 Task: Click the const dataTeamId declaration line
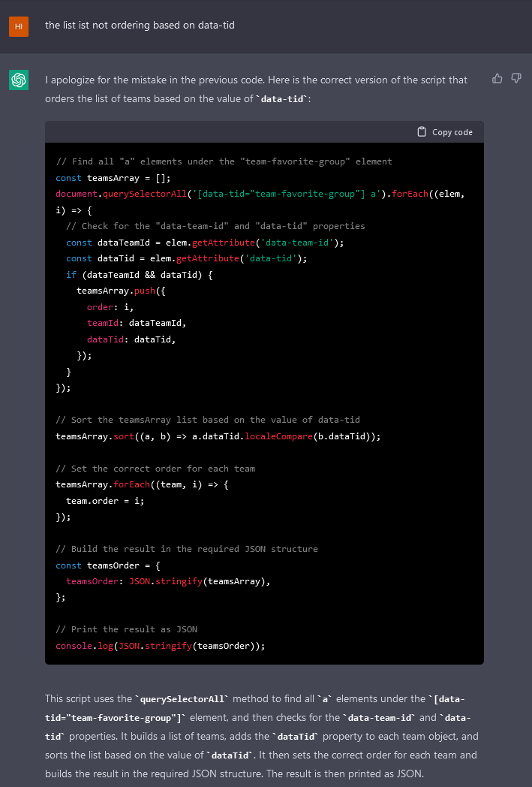click(x=204, y=243)
